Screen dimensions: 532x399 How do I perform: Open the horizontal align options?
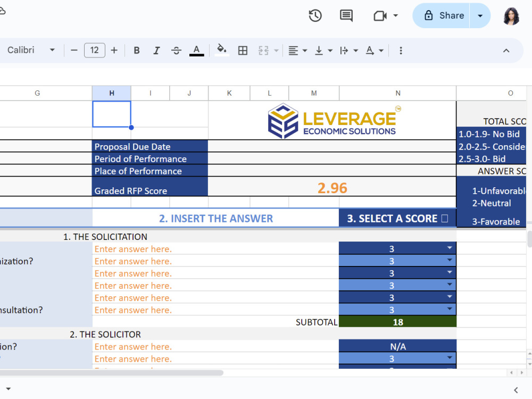297,51
